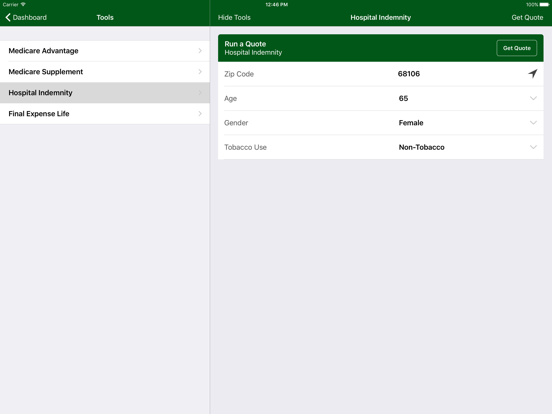Click Hide Tools in navigation bar

point(234,17)
